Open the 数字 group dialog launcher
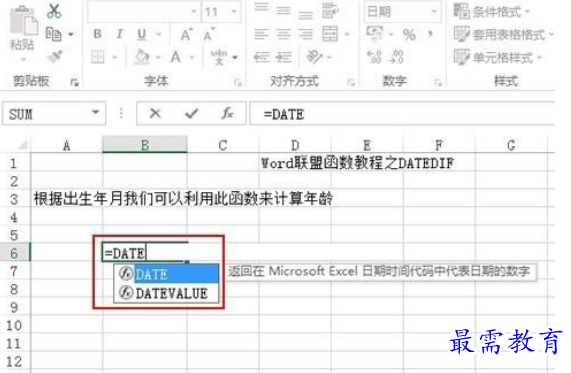 pyautogui.click(x=438, y=83)
